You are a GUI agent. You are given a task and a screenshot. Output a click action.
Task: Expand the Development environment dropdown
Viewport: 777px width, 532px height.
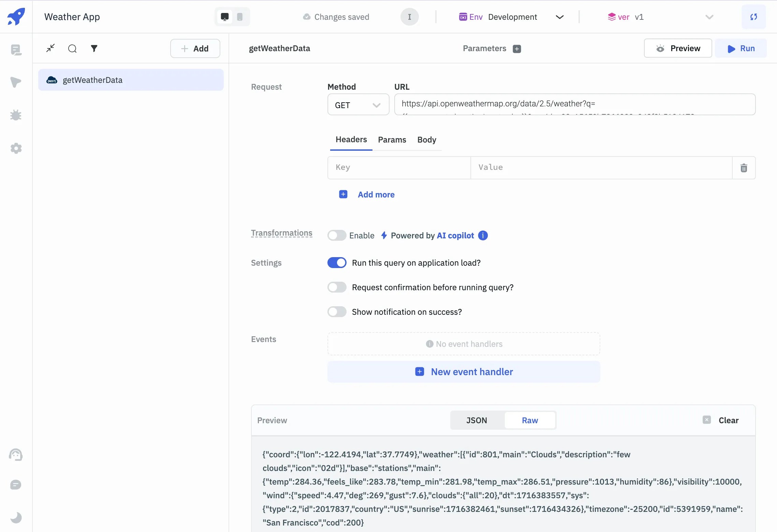tap(559, 17)
